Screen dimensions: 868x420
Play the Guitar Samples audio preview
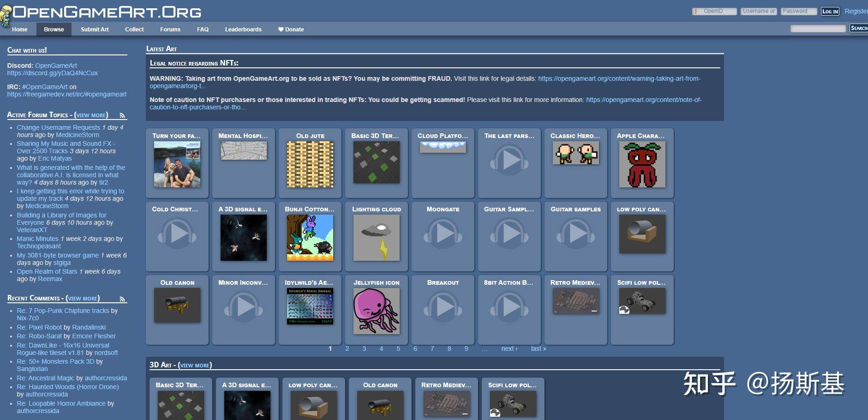575,234
